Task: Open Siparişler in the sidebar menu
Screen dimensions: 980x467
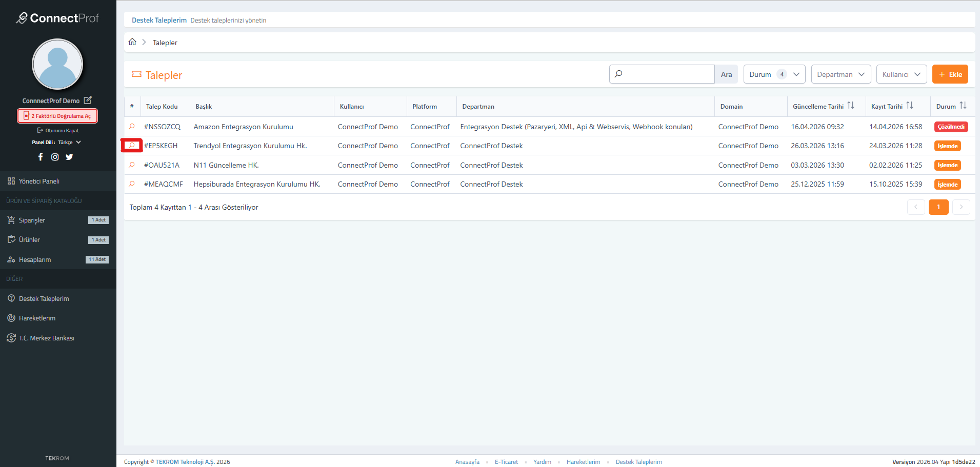Action: (x=32, y=220)
